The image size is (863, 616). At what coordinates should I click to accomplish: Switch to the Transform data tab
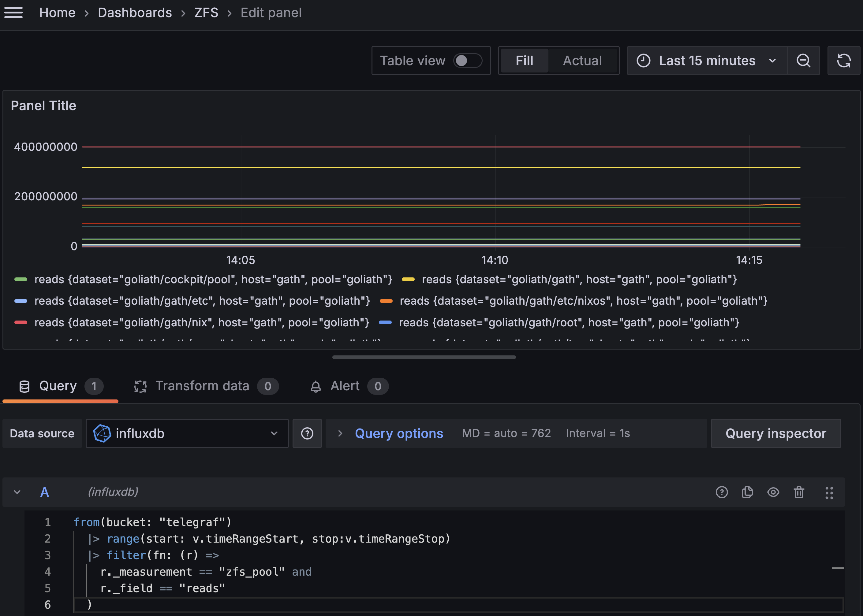click(x=202, y=386)
